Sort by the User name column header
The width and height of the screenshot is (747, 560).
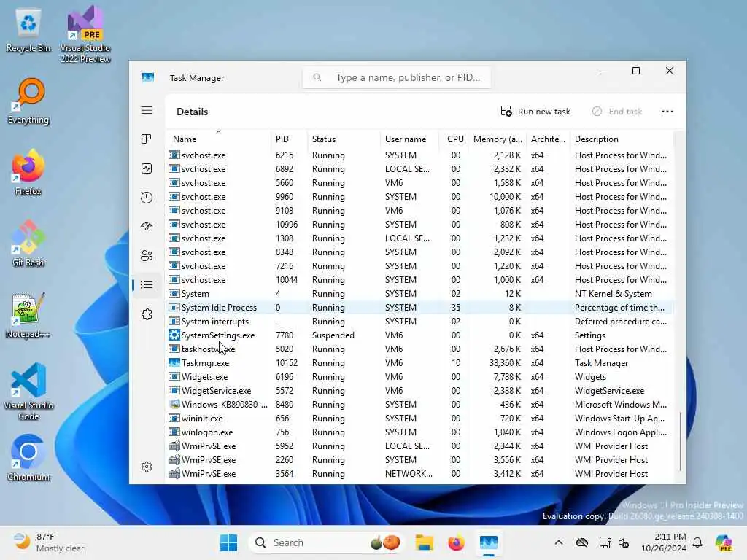[409, 139]
